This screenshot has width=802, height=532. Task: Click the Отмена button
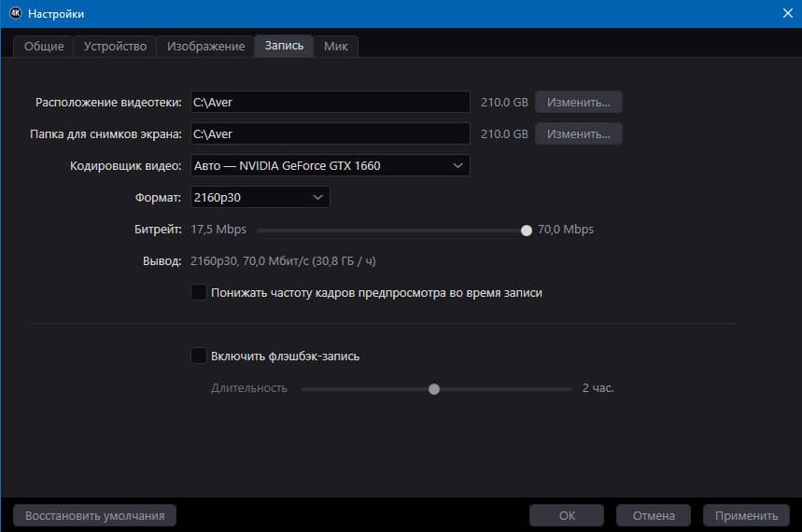click(654, 515)
